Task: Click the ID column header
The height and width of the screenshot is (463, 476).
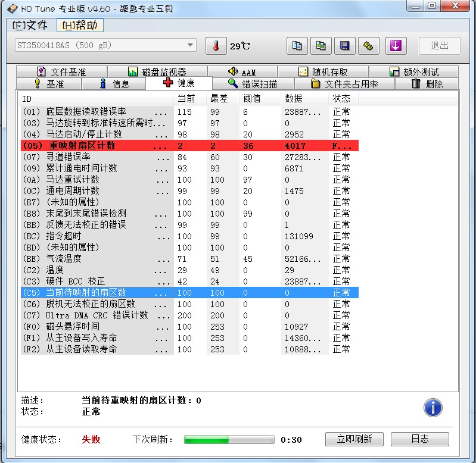Action: (97, 99)
